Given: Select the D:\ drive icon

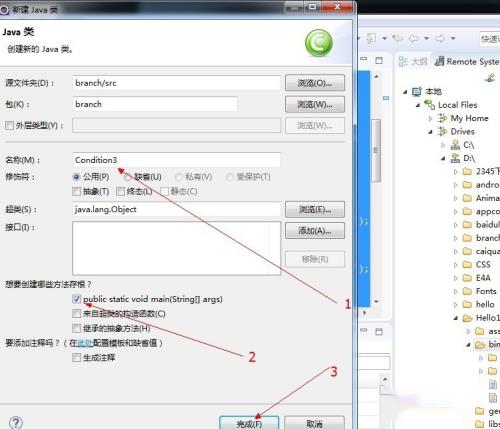Looking at the screenshot, I should pos(455,158).
